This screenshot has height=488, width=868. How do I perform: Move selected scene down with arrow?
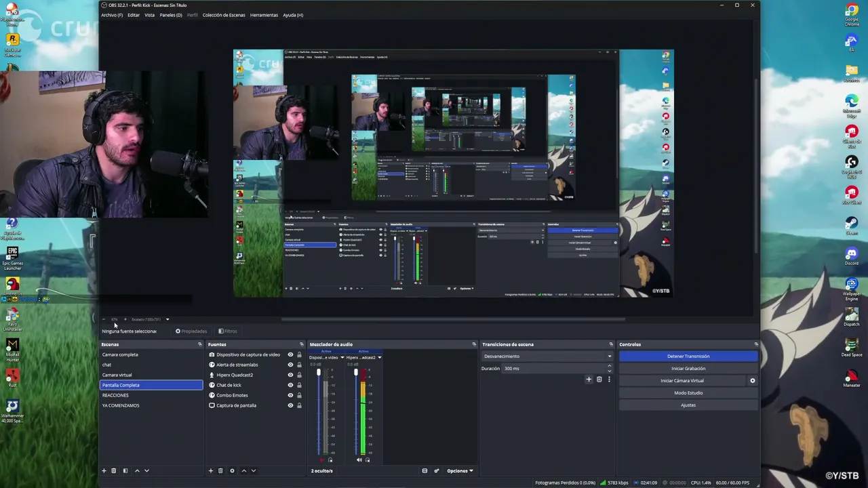tap(146, 470)
